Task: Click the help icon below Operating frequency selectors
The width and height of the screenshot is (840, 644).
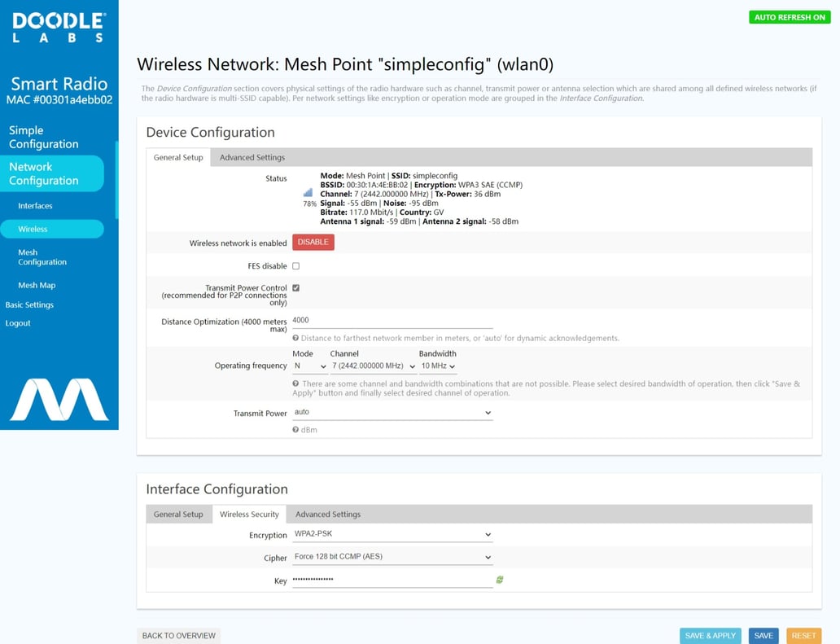Action: click(x=296, y=383)
